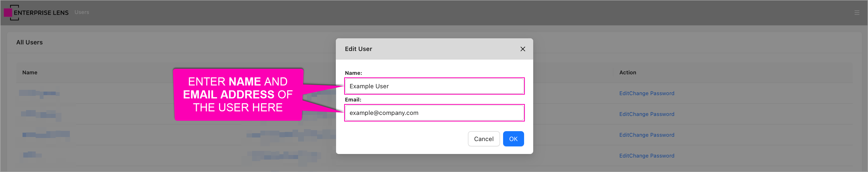Viewport: 868px width, 172px height.
Task: Open Change Password for fourth user row
Action: click(652, 156)
